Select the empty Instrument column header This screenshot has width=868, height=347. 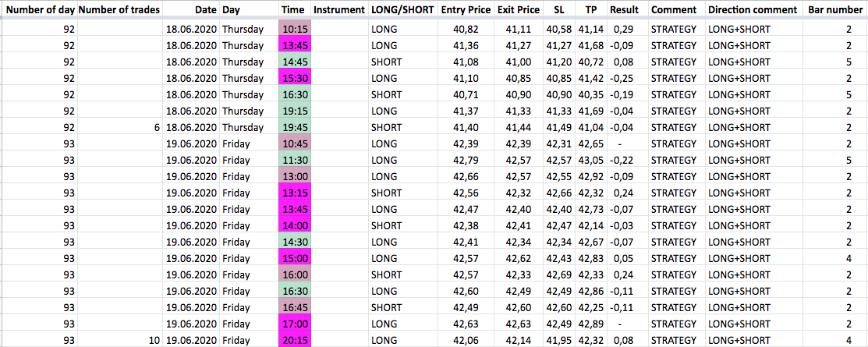click(338, 10)
